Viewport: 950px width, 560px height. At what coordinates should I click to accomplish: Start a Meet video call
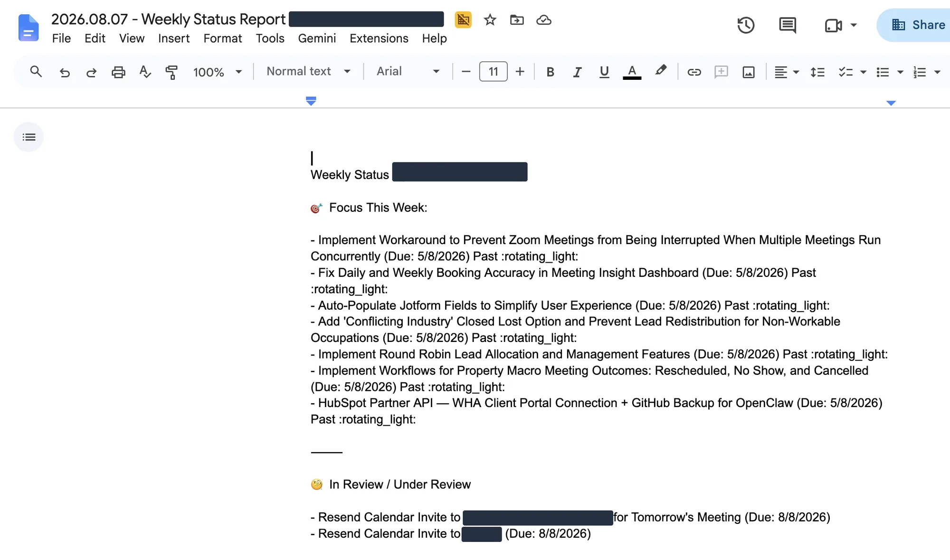coord(834,25)
